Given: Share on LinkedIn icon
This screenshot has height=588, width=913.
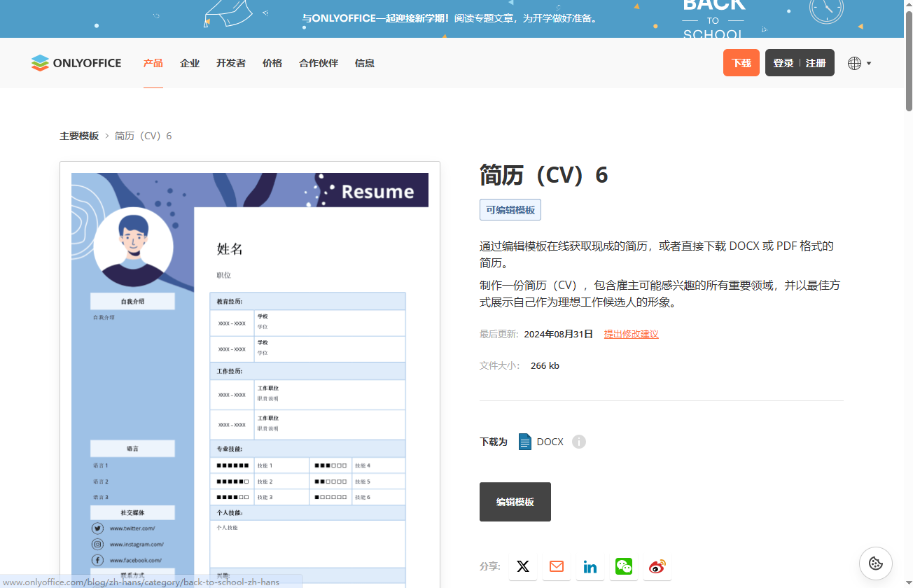Looking at the screenshot, I should pyautogui.click(x=590, y=566).
